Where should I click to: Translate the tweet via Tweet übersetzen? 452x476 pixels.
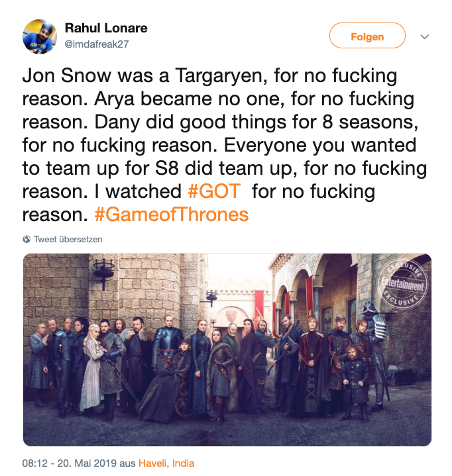(68, 239)
